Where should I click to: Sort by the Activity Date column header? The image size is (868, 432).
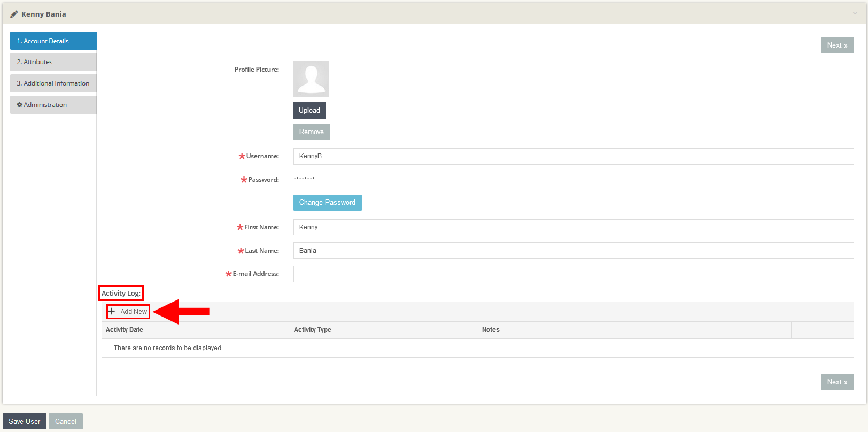pyautogui.click(x=196, y=330)
